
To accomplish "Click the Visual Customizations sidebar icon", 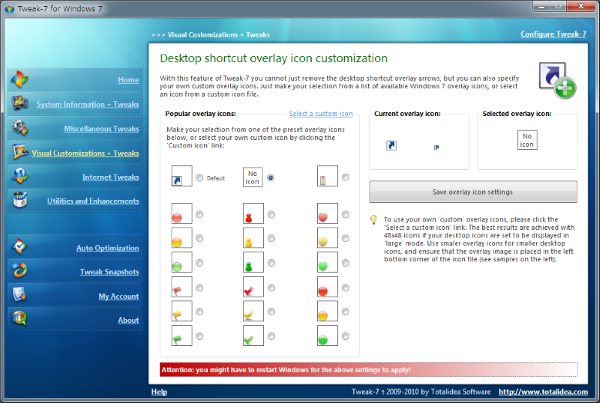I will (x=20, y=152).
